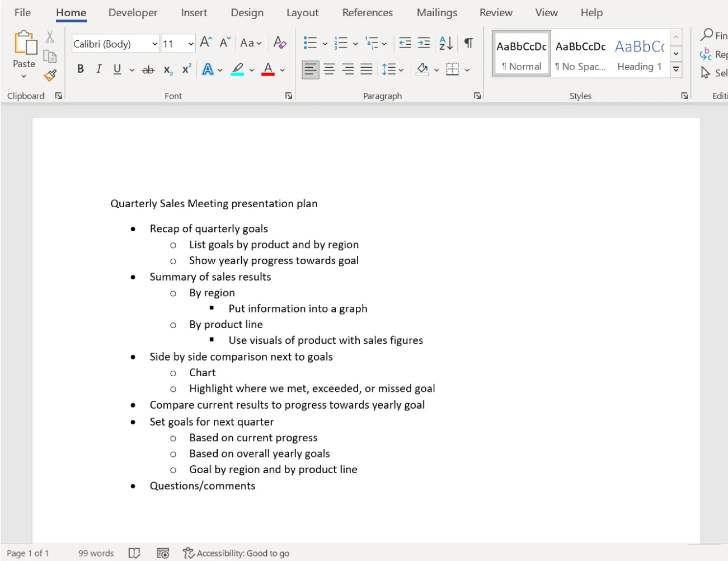Toggle paragraph mark visibility
728x561 pixels.
[468, 43]
